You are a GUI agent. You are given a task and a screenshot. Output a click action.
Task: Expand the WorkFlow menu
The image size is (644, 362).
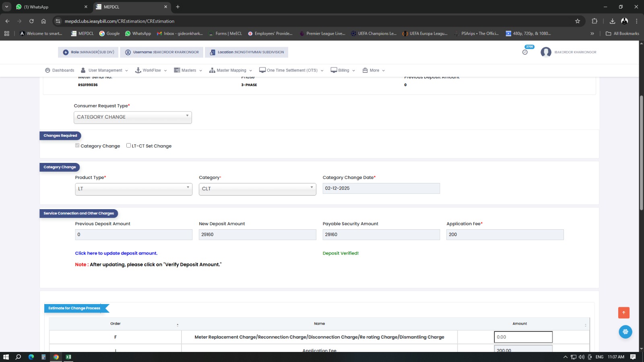point(151,70)
